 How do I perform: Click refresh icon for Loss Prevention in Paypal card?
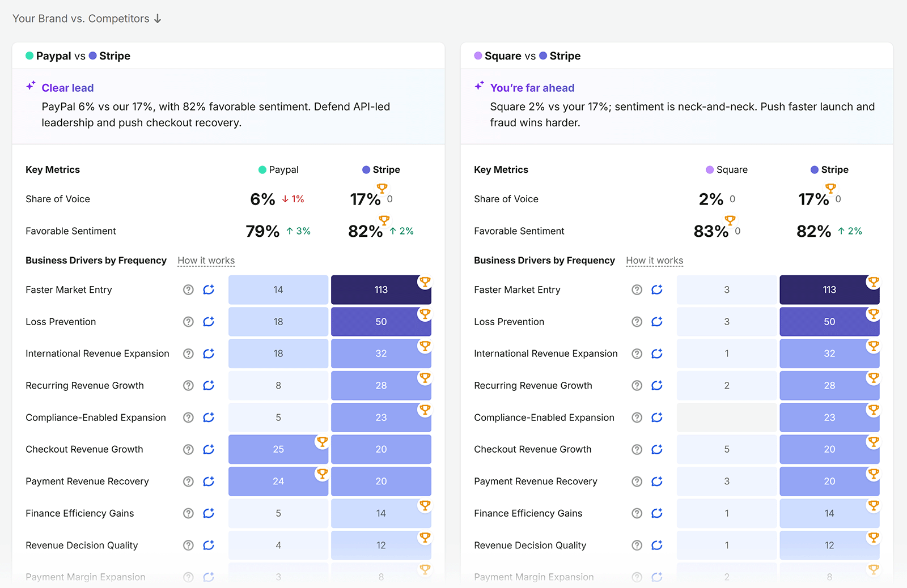click(x=209, y=322)
